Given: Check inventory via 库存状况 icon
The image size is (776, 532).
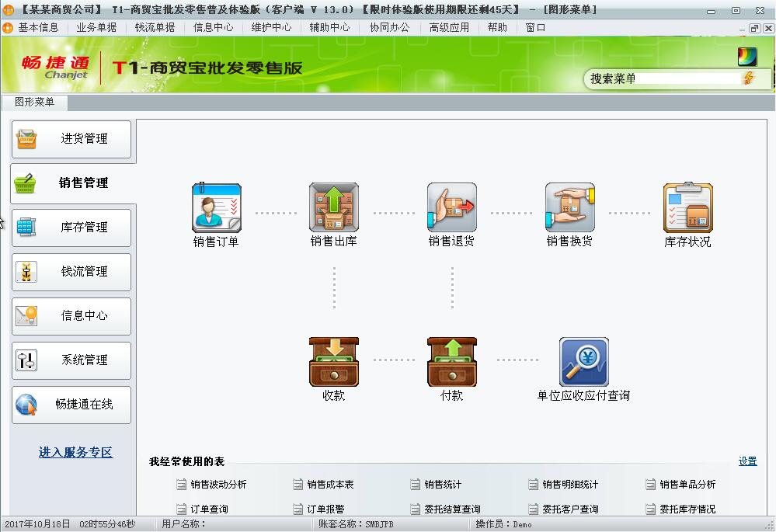Looking at the screenshot, I should pos(687,207).
